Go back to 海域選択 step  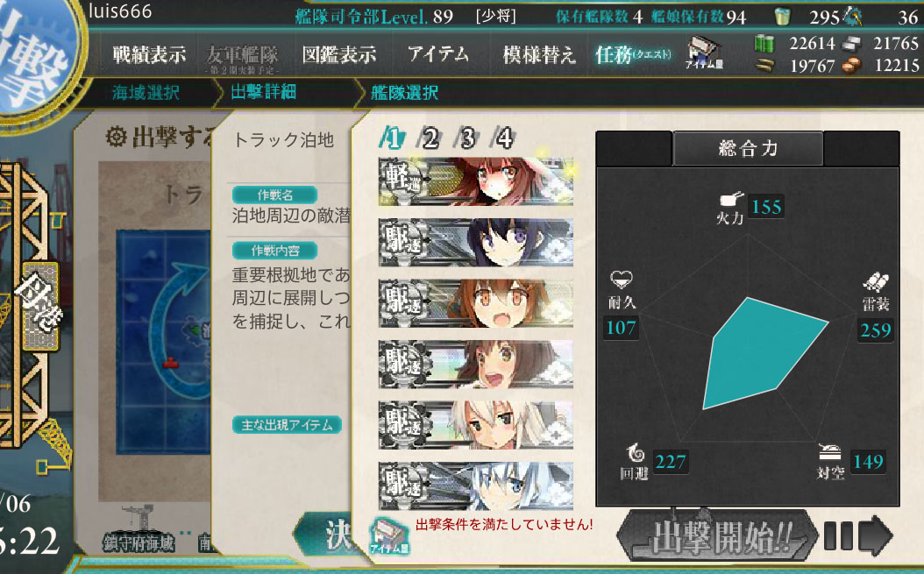click(146, 93)
